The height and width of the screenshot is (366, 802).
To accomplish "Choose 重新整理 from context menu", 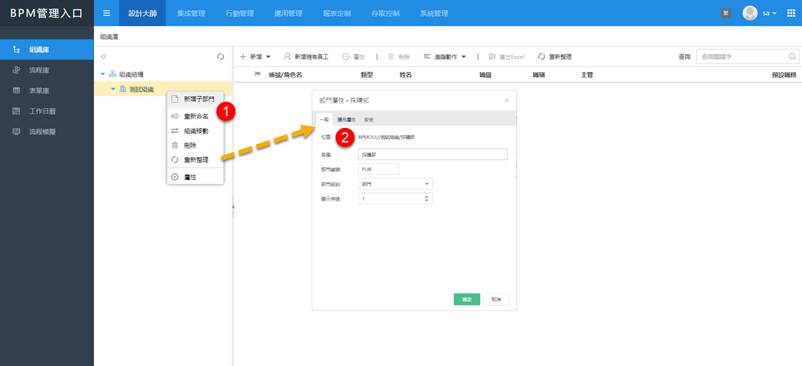I will click(195, 160).
